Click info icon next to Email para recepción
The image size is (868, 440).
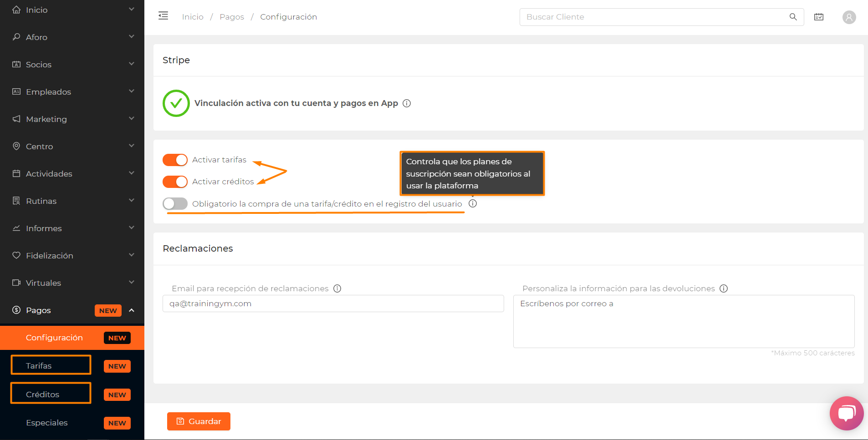point(337,288)
